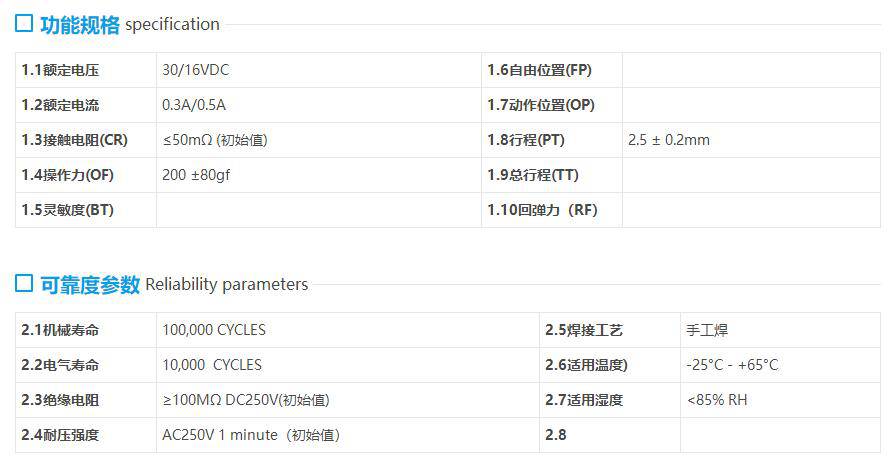The height and width of the screenshot is (462, 891).
Task: Click the ≥100MΩ DC250V insulation value
Action: [245, 400]
